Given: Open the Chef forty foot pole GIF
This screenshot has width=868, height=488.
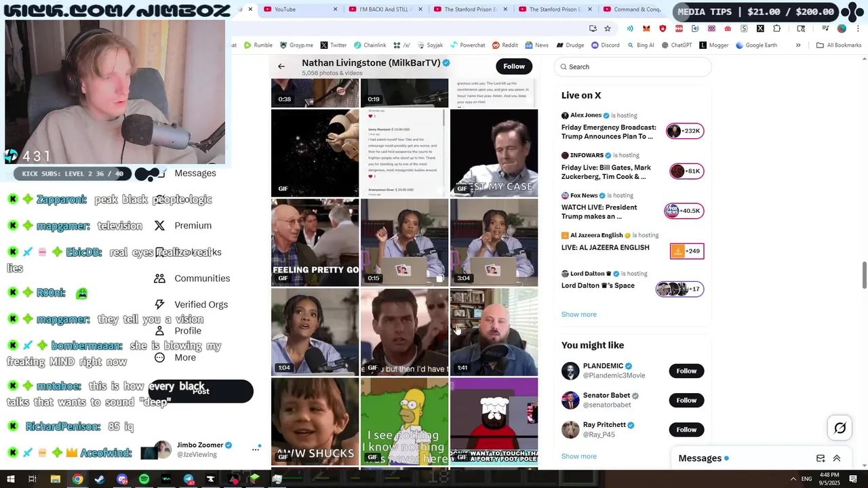Looking at the screenshot, I should (x=494, y=422).
